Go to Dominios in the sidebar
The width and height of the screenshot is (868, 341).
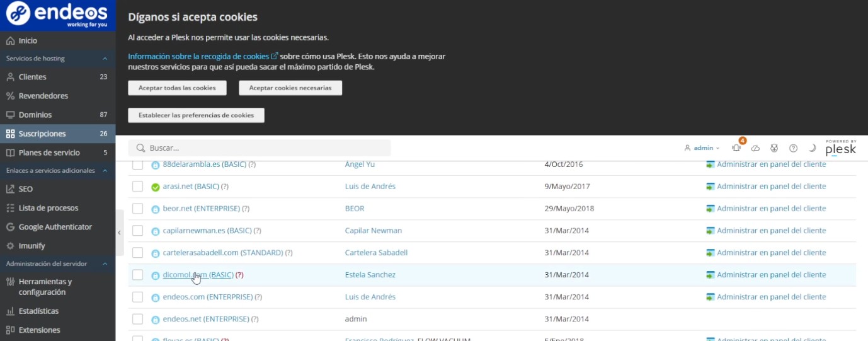tap(35, 115)
